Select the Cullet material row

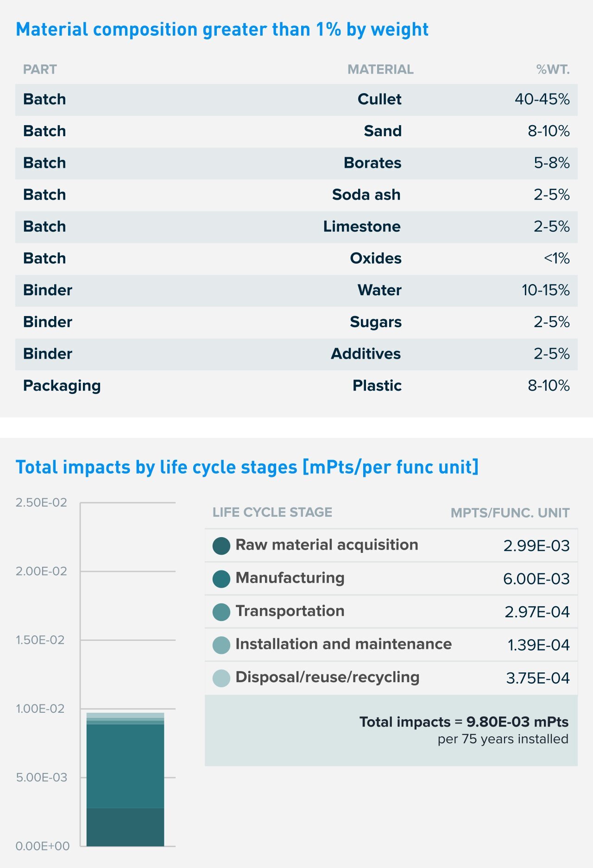coord(296,100)
